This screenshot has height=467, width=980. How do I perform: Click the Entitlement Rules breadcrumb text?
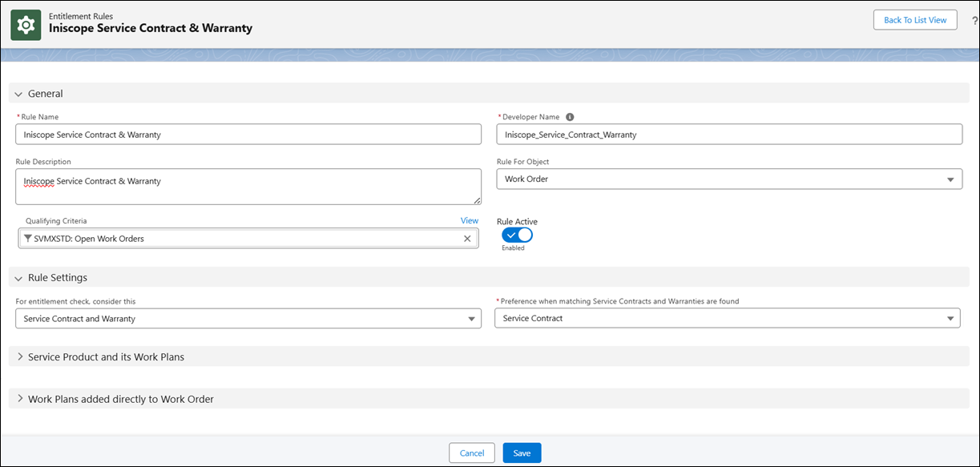81,16
